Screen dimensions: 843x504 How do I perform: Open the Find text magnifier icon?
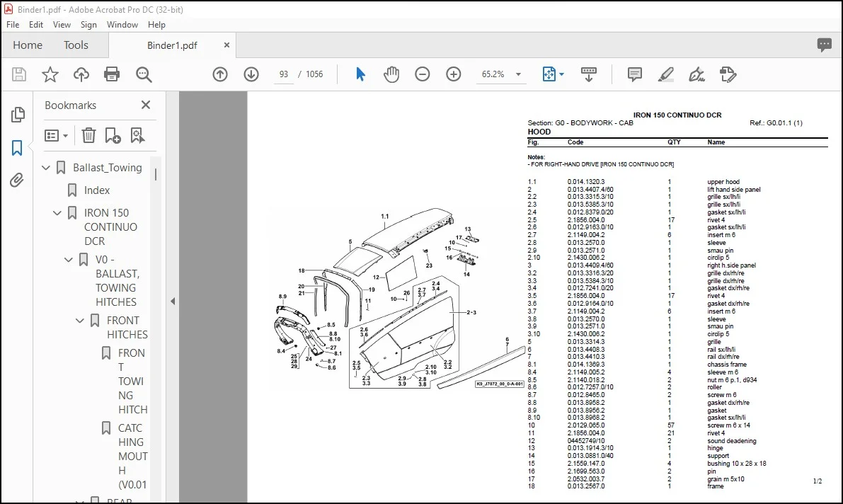[144, 74]
